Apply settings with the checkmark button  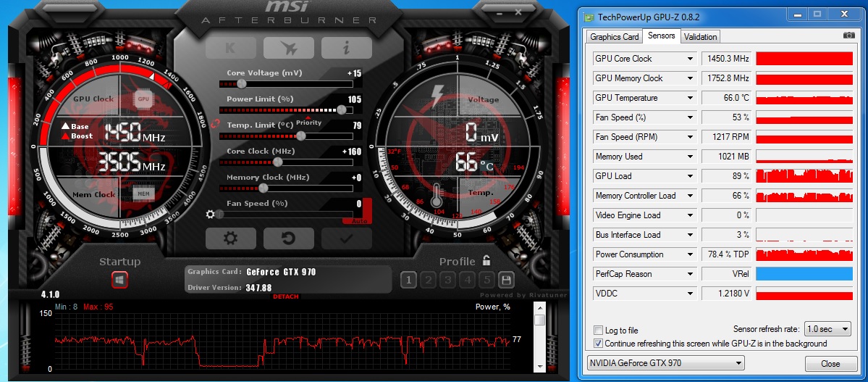347,238
